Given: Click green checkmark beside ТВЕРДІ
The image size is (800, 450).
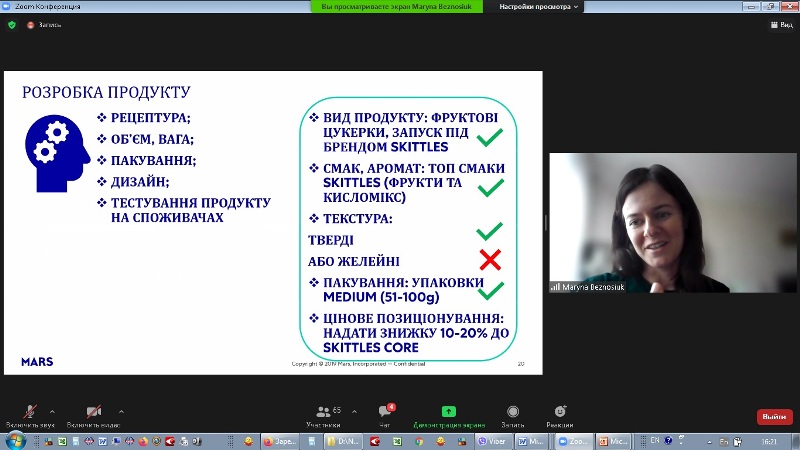Looking at the screenshot, I should tap(489, 232).
